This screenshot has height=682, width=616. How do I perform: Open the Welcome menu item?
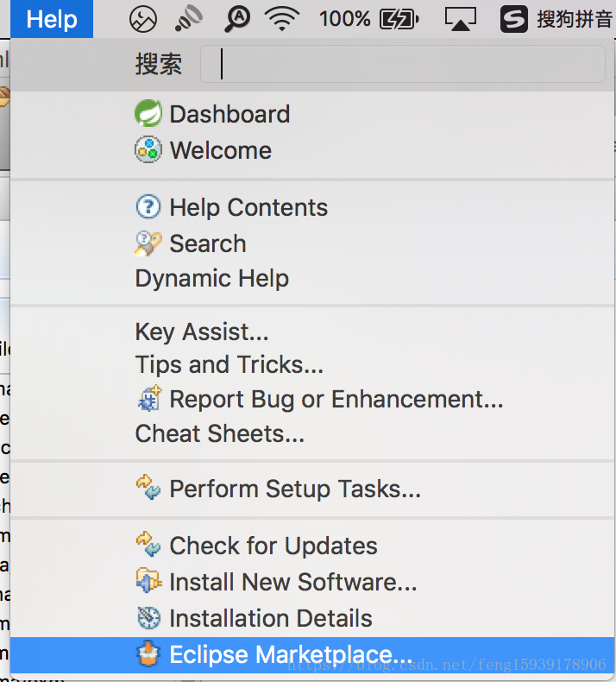point(312,150)
